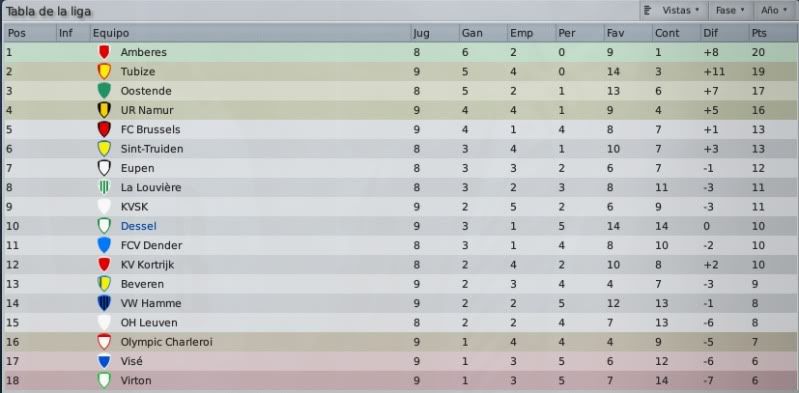This screenshot has width=799, height=393.
Task: Click the Tubize club crest icon
Action: 104,71
